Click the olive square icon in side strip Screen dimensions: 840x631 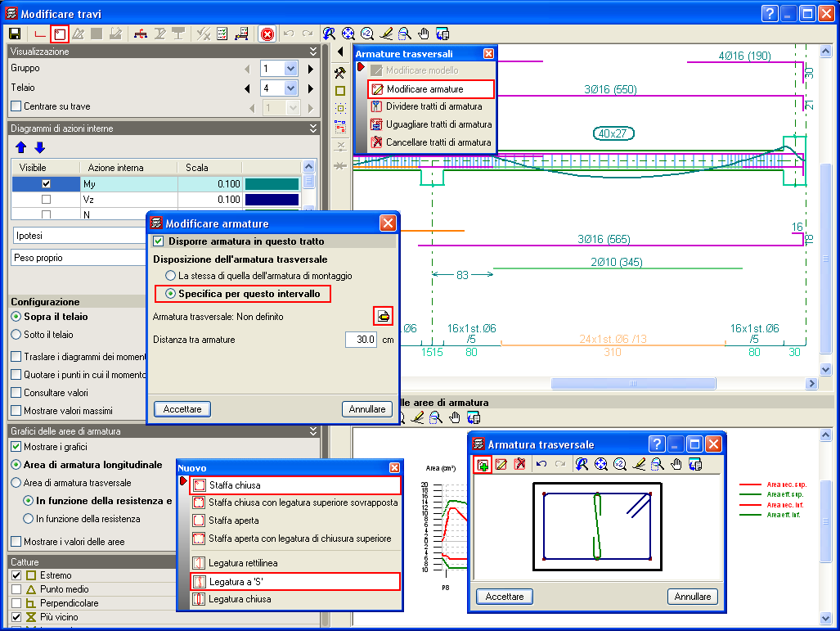tap(340, 91)
